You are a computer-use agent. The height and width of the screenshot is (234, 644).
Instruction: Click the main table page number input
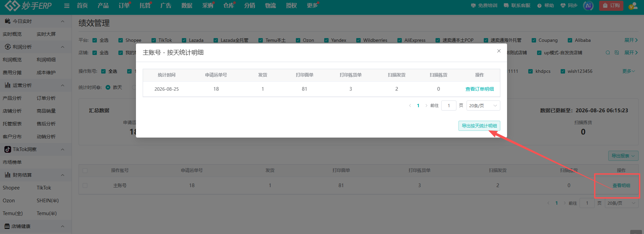tap(587, 203)
